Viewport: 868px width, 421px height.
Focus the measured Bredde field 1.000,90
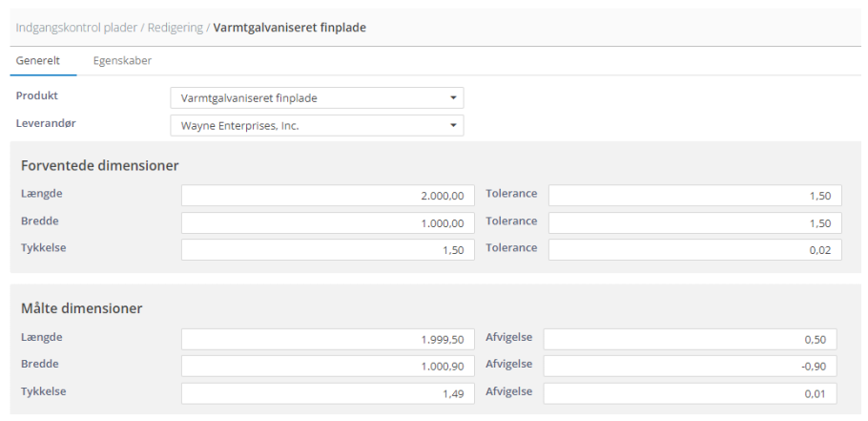click(328, 367)
